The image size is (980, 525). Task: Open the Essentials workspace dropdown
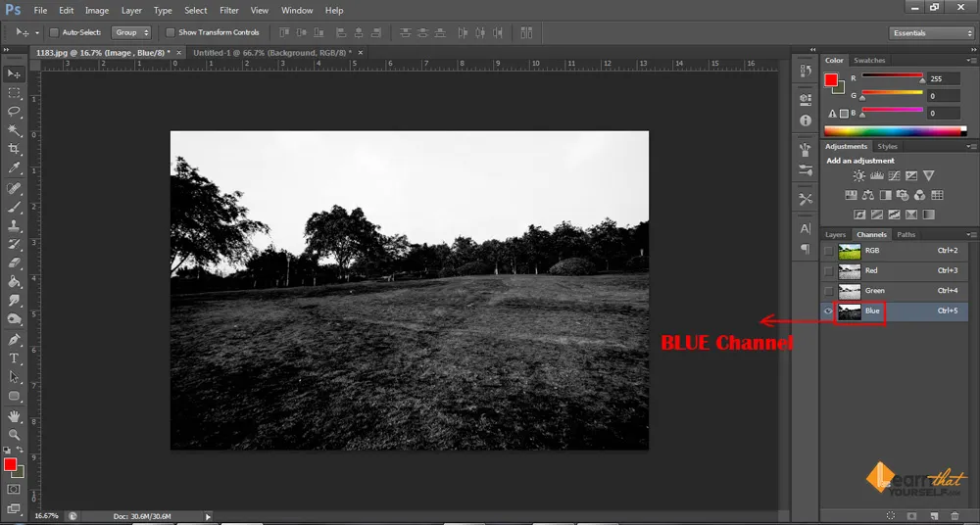click(x=931, y=32)
